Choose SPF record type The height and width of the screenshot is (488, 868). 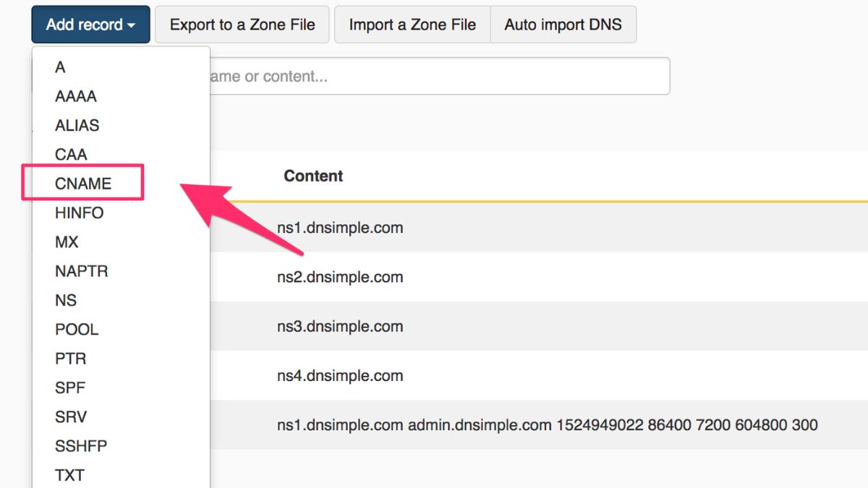69,388
